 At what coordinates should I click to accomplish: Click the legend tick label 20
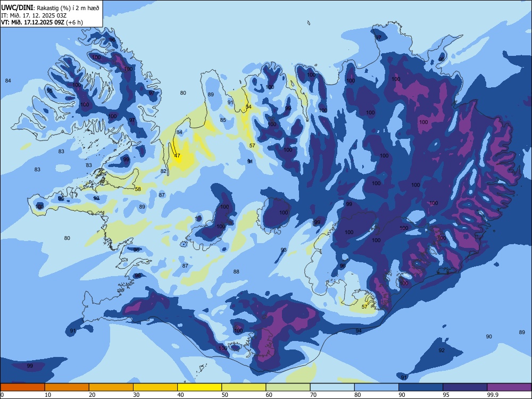click(x=92, y=395)
